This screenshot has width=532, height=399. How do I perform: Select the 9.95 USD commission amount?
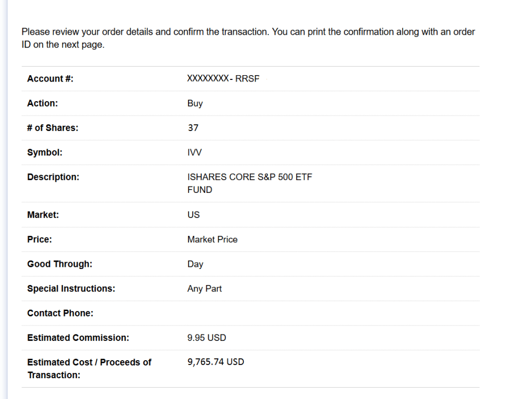[x=207, y=338]
